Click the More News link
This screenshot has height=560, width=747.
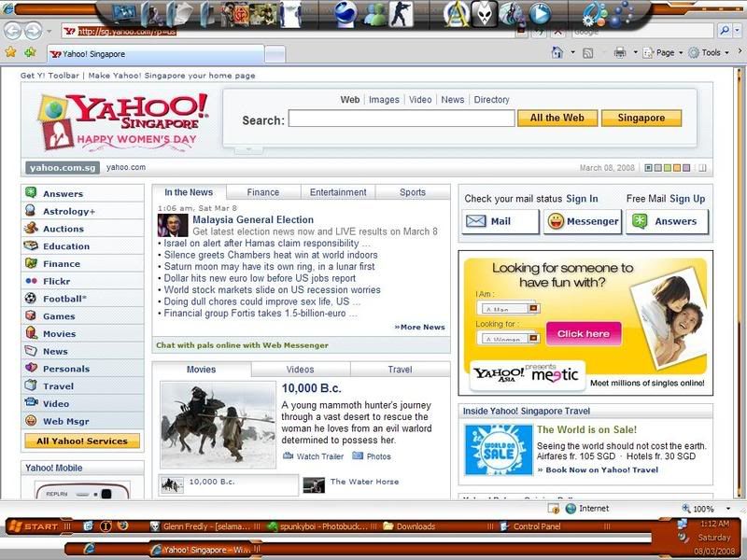[x=419, y=328]
